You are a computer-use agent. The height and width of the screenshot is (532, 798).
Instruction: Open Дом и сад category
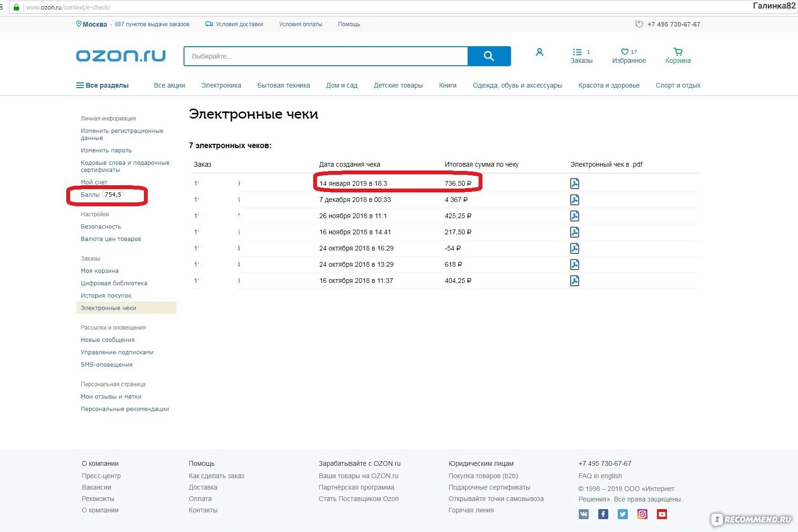[x=342, y=85]
